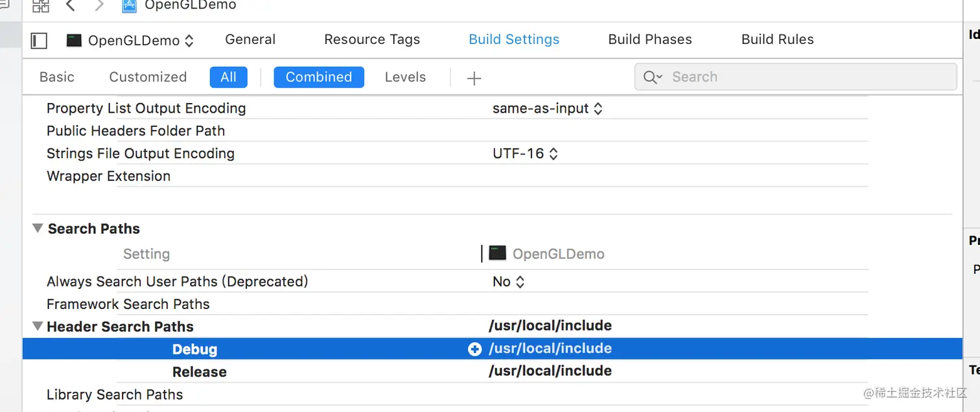
Task: Switch to the General tab
Action: click(x=250, y=40)
